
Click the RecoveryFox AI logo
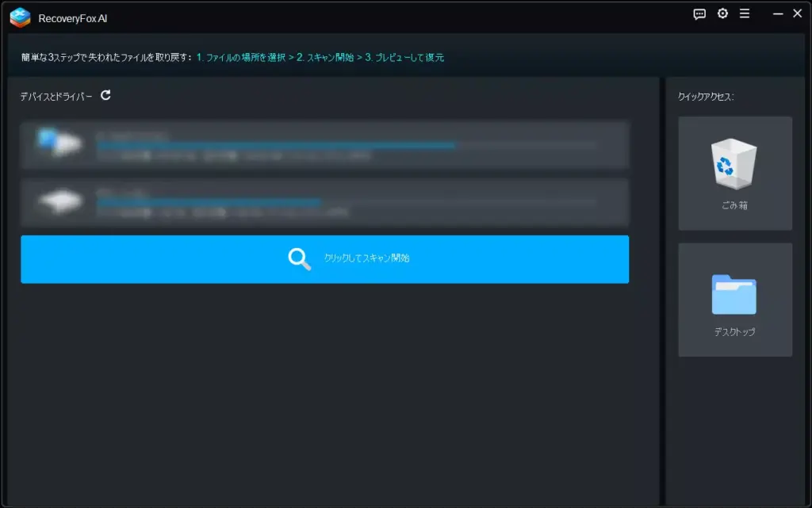(20, 17)
